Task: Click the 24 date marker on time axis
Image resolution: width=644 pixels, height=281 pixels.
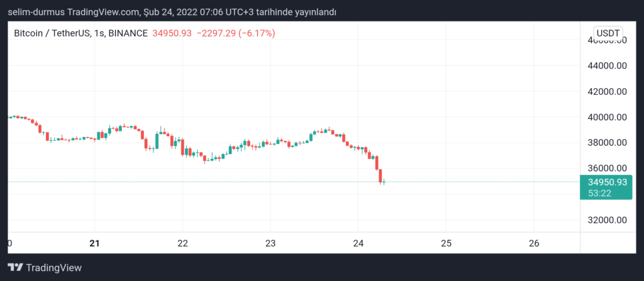Action: pyautogui.click(x=358, y=243)
